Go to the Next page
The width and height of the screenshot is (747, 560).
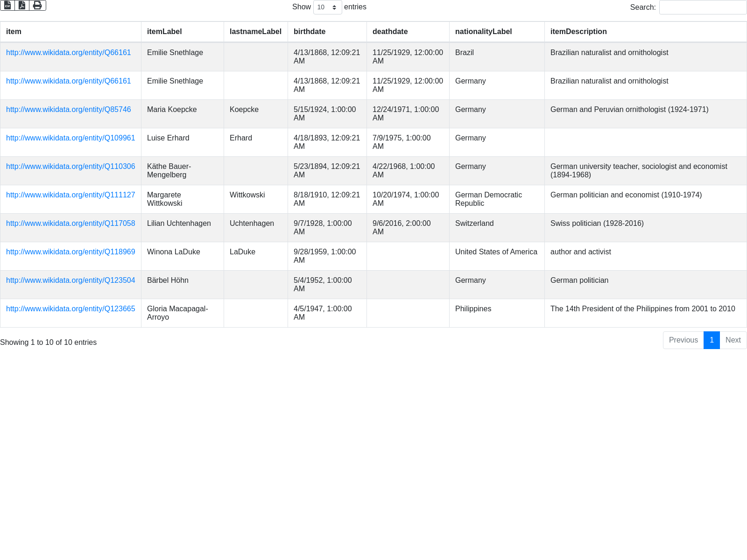pyautogui.click(x=733, y=340)
